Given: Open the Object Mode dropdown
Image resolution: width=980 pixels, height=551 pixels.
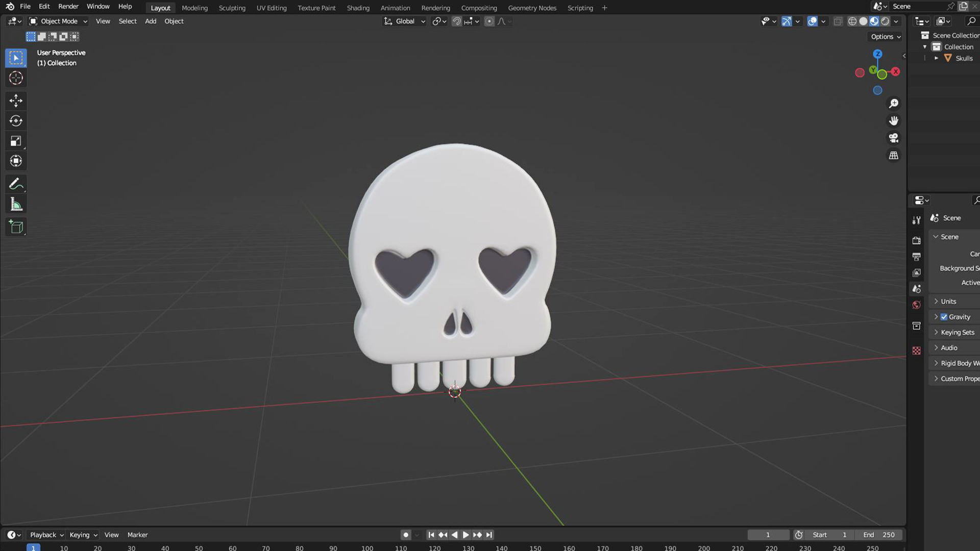Looking at the screenshot, I should point(58,21).
